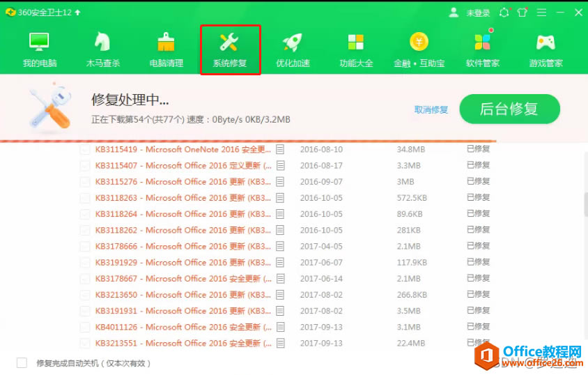Screen dimensions: 588x375
Task: Open 电脑清理 tab
Action: click(x=166, y=50)
